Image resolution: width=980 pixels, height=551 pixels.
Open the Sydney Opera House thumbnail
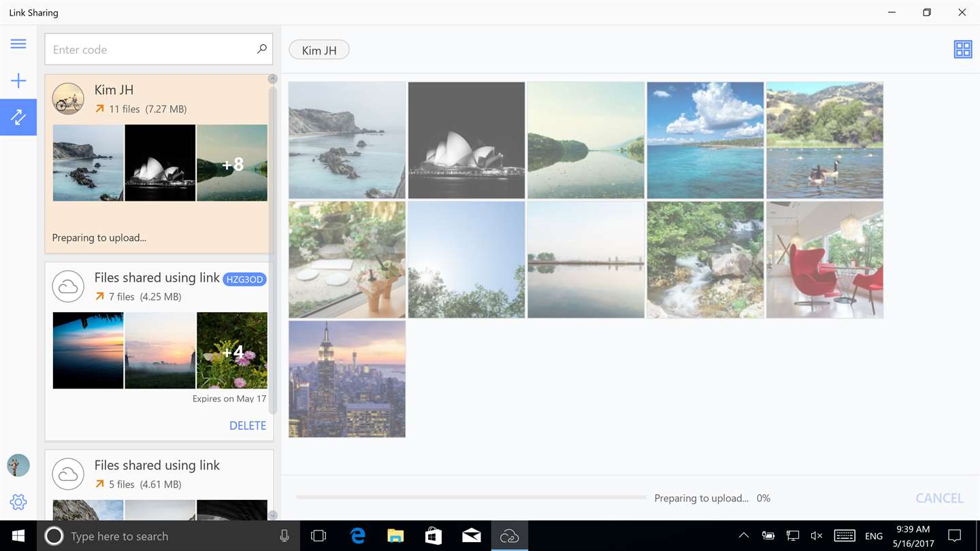click(467, 140)
